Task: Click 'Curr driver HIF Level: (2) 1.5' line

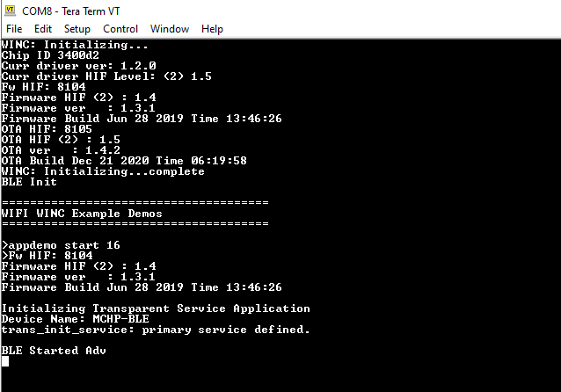Action: point(106,76)
